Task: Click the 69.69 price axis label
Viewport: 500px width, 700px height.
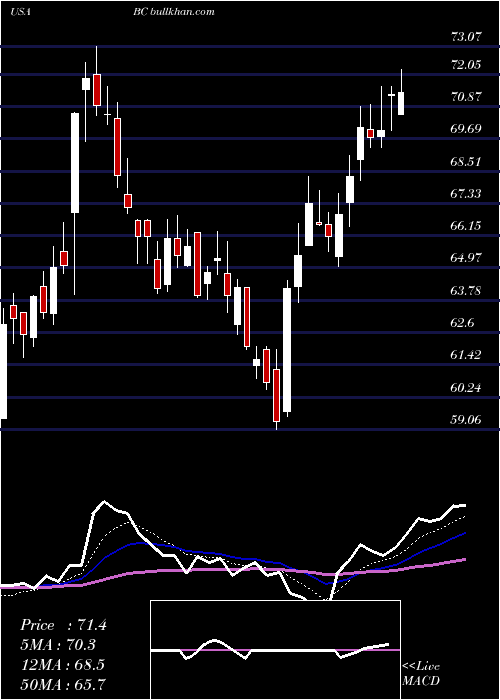Action: click(x=467, y=129)
